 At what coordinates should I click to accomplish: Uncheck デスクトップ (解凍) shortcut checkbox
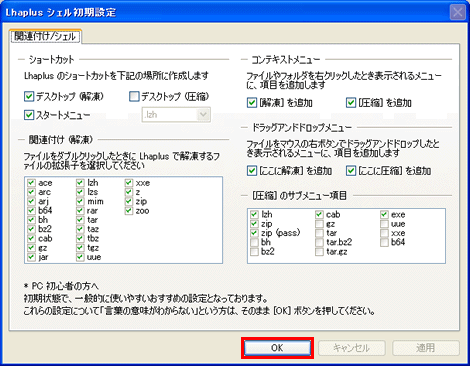click(29, 97)
